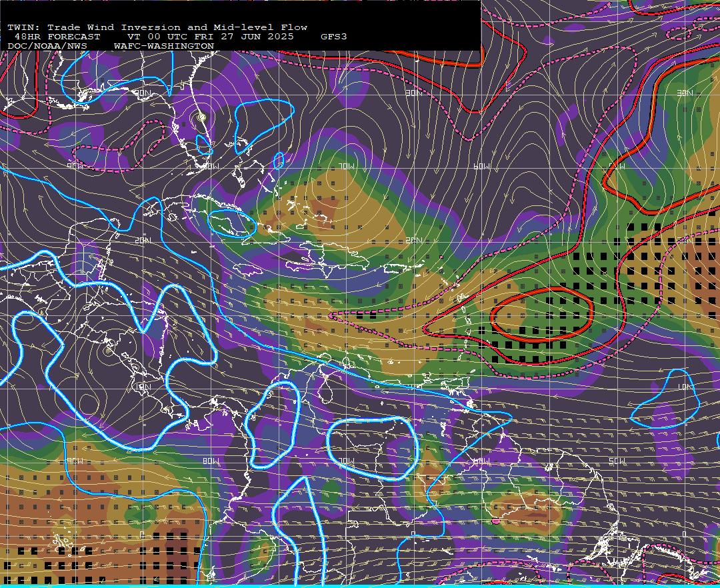Click the '80W' label on the lower longitude row
Viewport: 720px width, 588px height.
pos(211,461)
